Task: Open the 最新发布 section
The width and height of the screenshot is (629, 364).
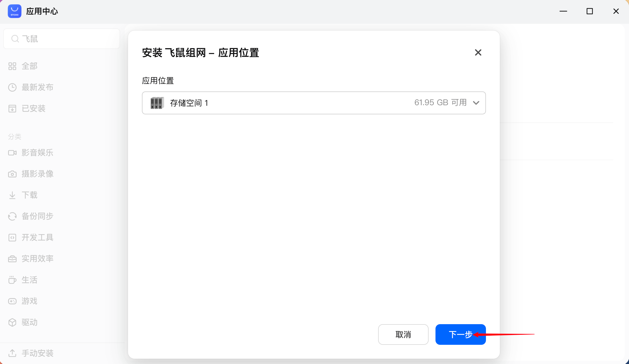Action: click(38, 87)
